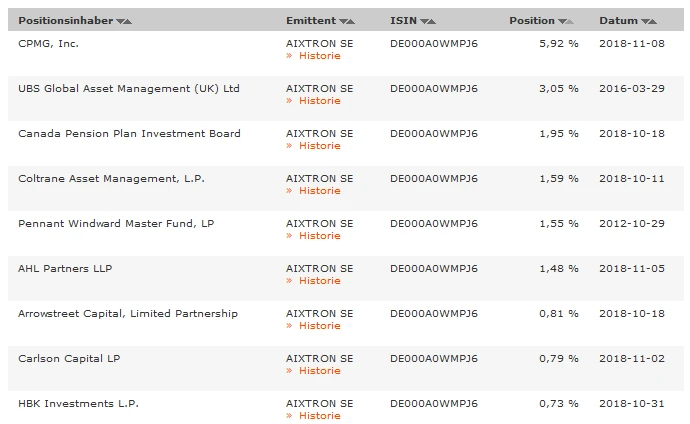The width and height of the screenshot is (690, 424).
Task: Open Historie for Carlson Capital LP
Action: (x=319, y=371)
